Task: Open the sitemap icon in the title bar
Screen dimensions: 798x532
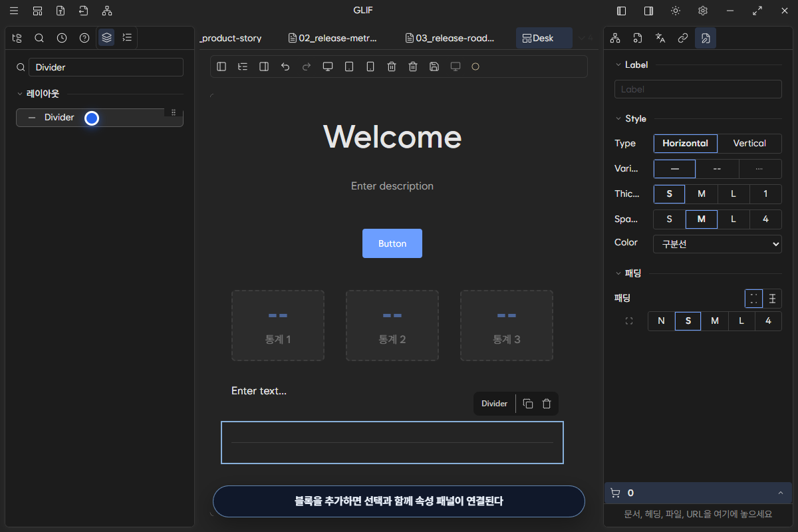Action: click(x=107, y=11)
